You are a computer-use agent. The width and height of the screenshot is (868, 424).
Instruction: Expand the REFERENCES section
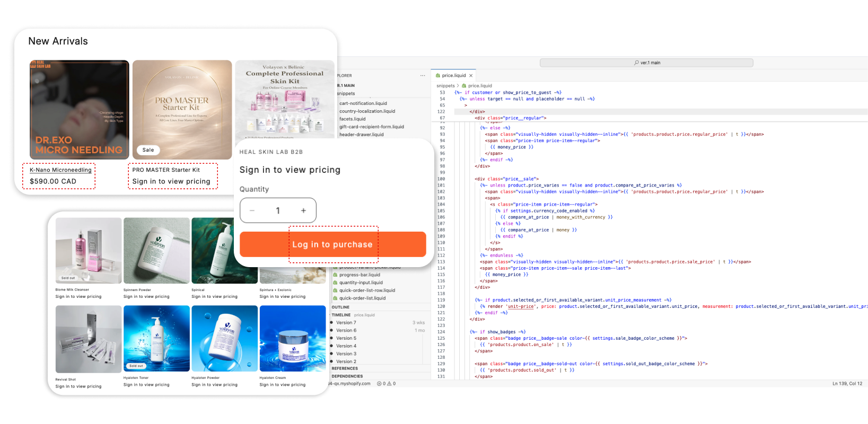tap(345, 368)
